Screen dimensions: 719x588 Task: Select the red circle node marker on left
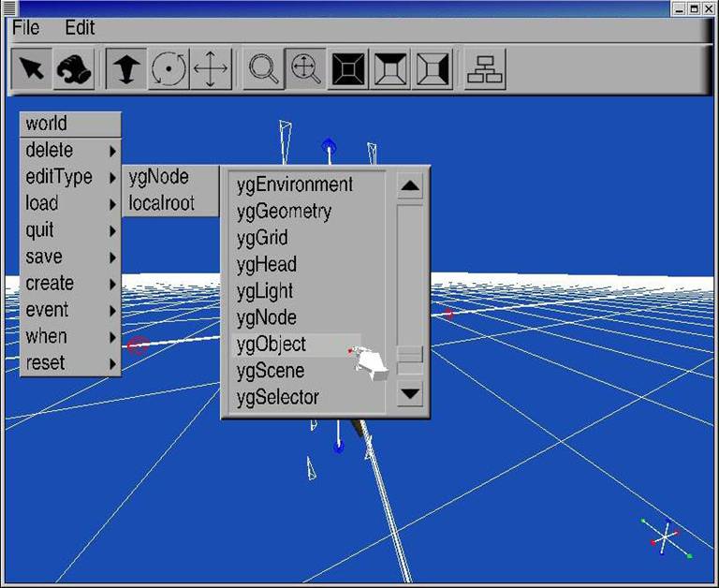tap(138, 345)
